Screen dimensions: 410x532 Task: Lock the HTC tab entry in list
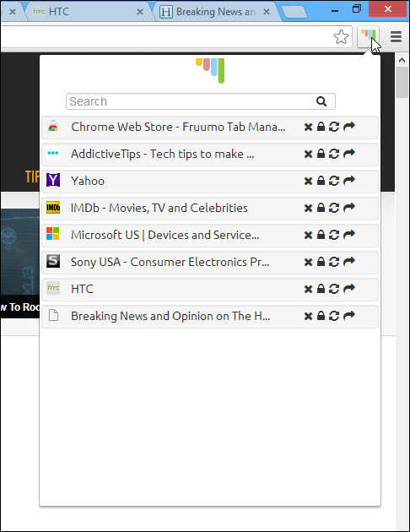click(x=321, y=289)
